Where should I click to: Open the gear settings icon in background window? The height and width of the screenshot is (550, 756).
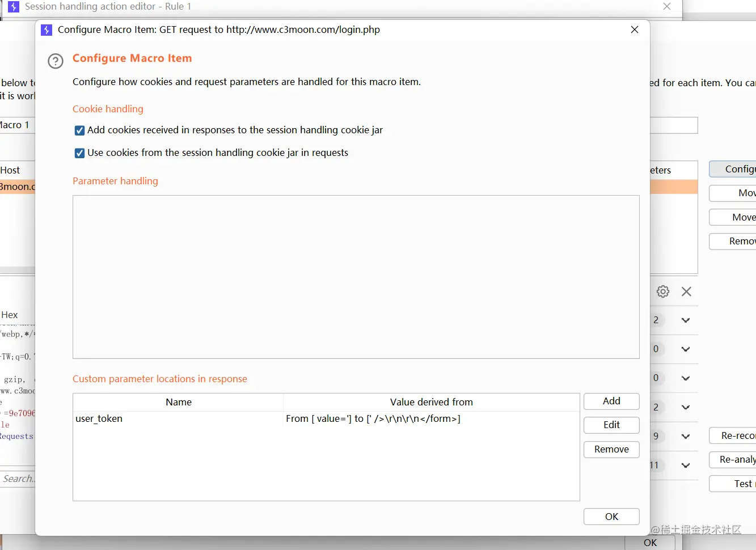coord(663,291)
